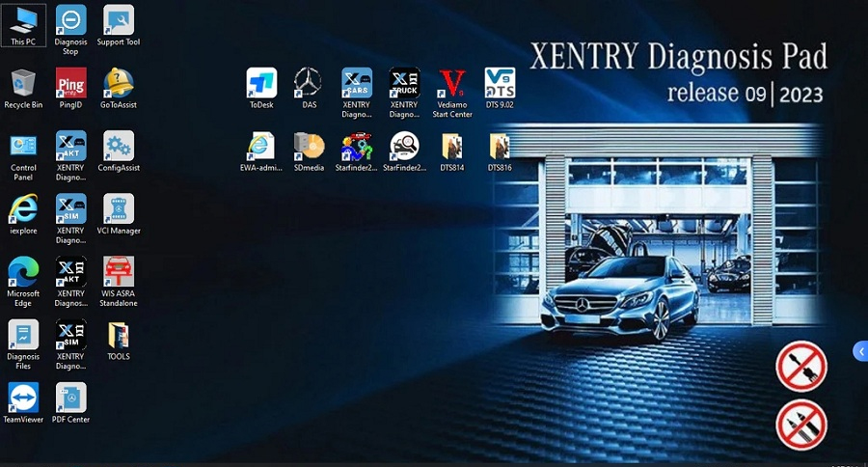Select the black XENTRY truck AKT icon
The image size is (868, 467).
[x=70, y=282]
